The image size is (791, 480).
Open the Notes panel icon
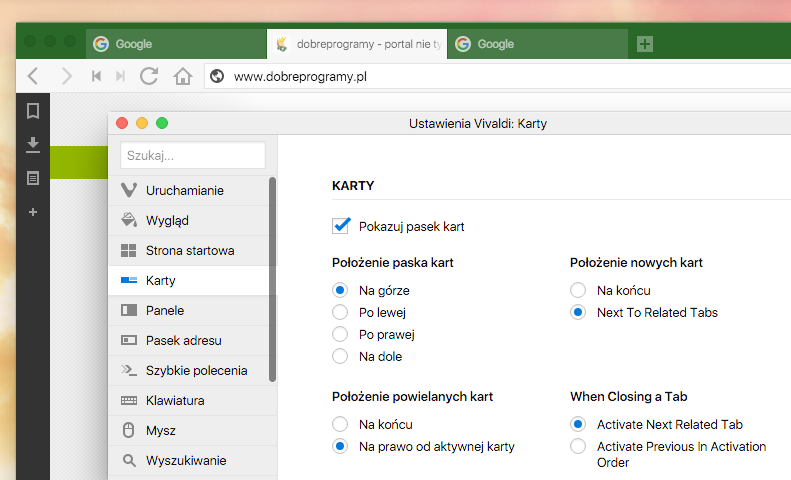33,178
